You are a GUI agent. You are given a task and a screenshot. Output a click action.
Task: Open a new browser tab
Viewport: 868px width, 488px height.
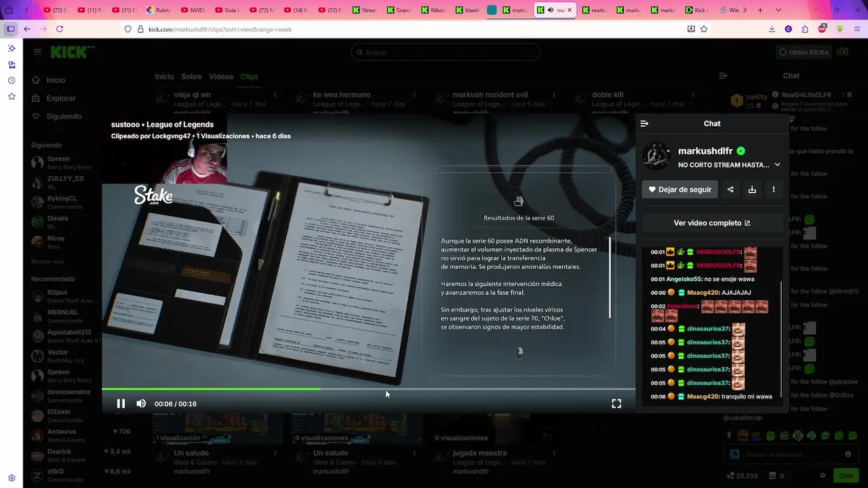760,10
